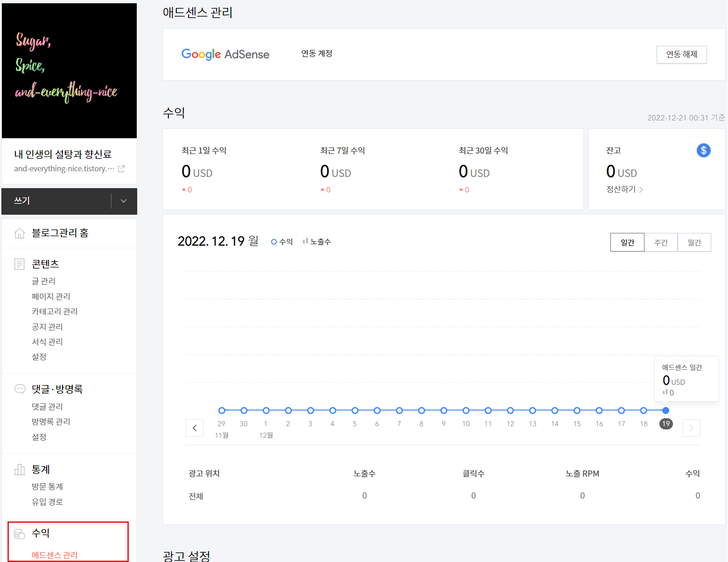Open 페이지 관리 menu item

(51, 296)
